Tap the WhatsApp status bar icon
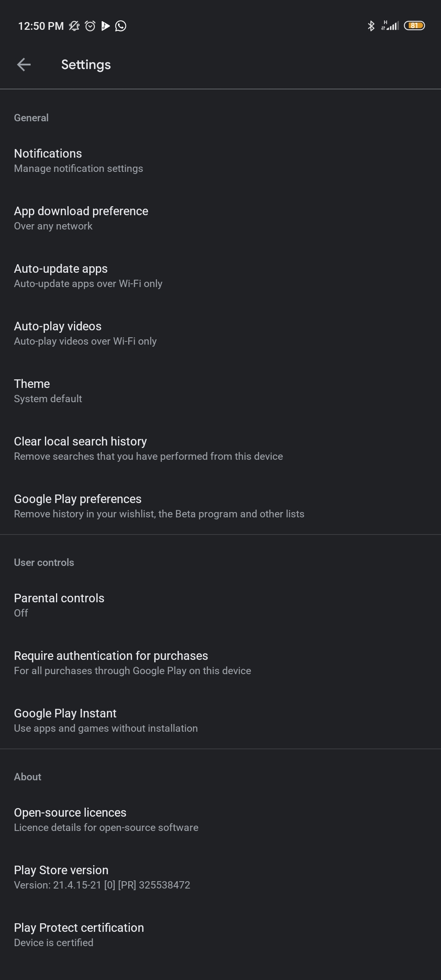Image resolution: width=441 pixels, height=980 pixels. coord(121,26)
